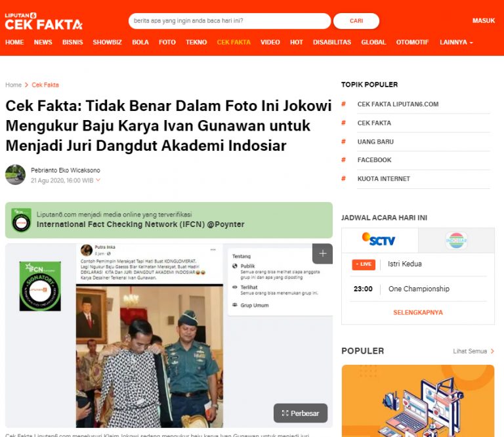Screen dimensions: 504x437
Task: Click the Cek Fakta breadcrumb link
Action: pyautogui.click(x=45, y=85)
